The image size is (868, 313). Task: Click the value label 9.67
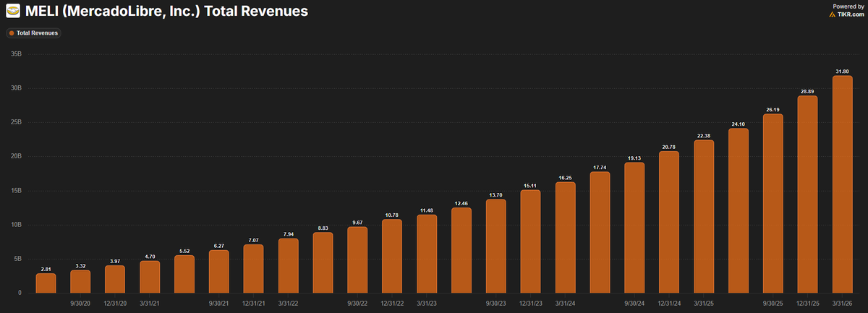[357, 223]
